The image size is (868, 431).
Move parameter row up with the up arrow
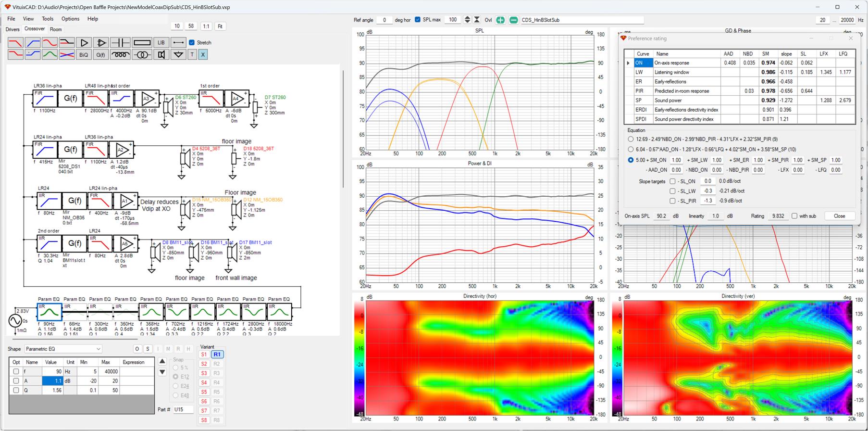[x=162, y=361]
